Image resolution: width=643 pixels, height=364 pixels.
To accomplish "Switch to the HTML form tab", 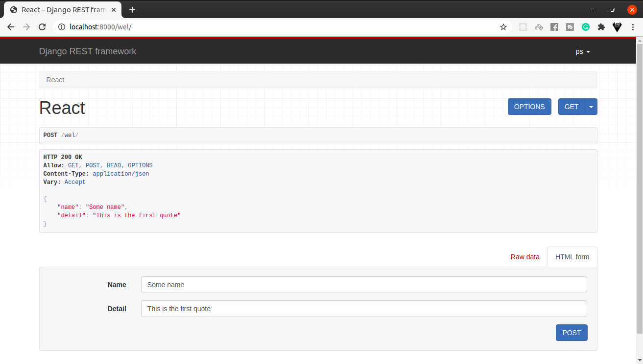I will tap(572, 257).
